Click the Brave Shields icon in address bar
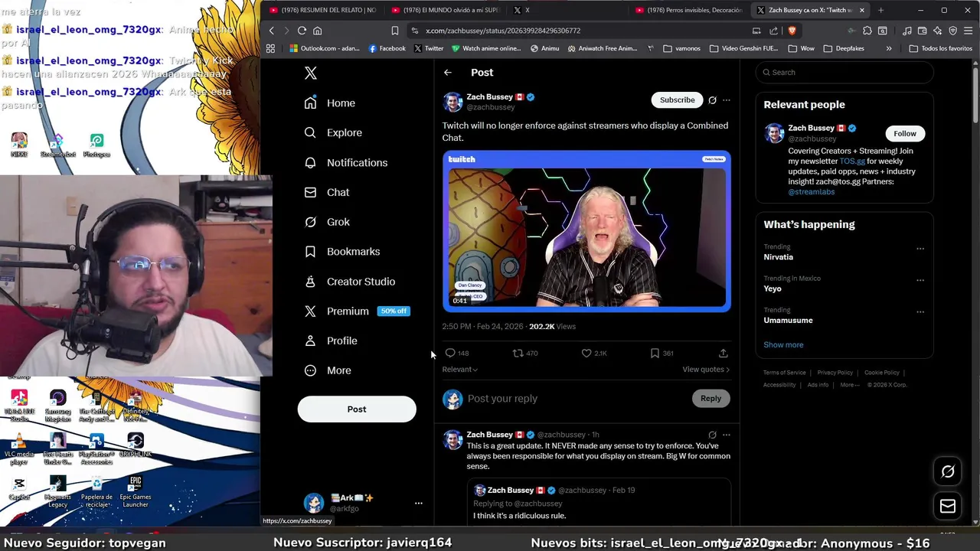 click(x=792, y=31)
